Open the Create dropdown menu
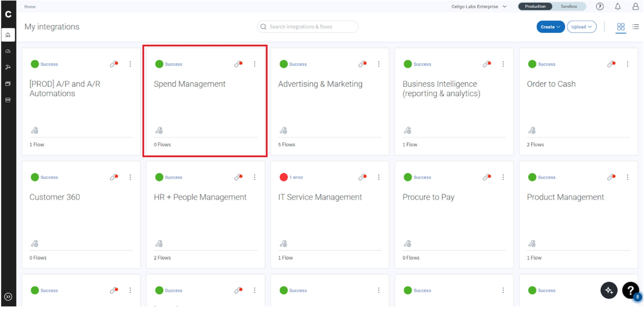644x309 pixels. (x=550, y=27)
